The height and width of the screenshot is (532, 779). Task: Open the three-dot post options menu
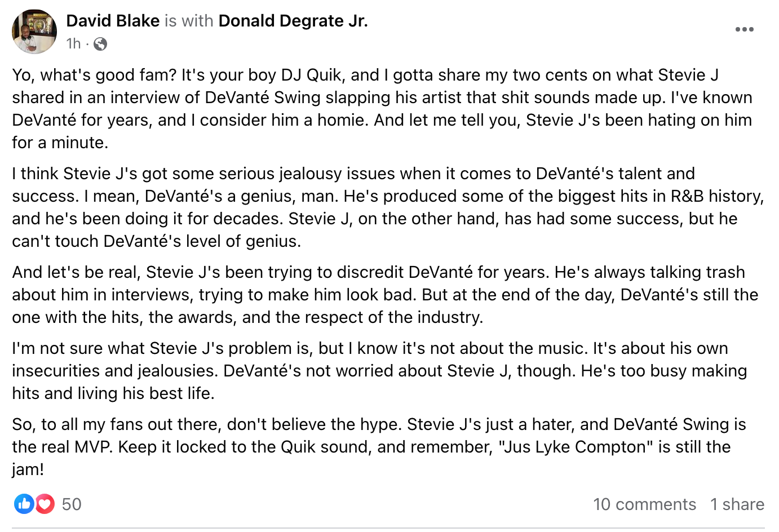point(744,29)
